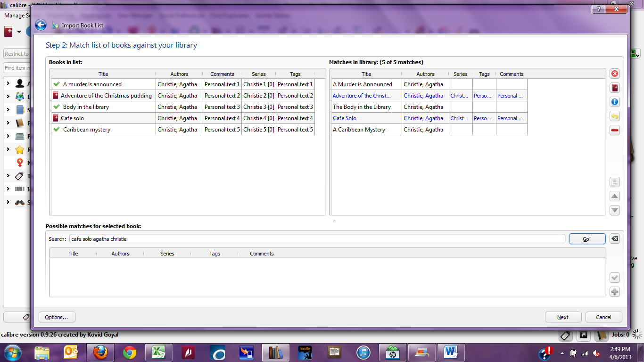Expand the Authors person category in tag browser
The height and width of the screenshot is (362, 644).
pyautogui.click(x=8, y=83)
